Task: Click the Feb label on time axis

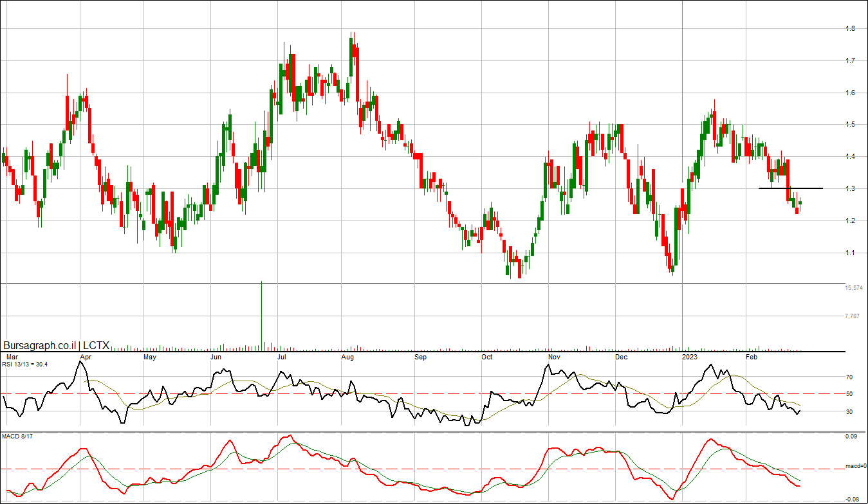Action: (x=751, y=356)
